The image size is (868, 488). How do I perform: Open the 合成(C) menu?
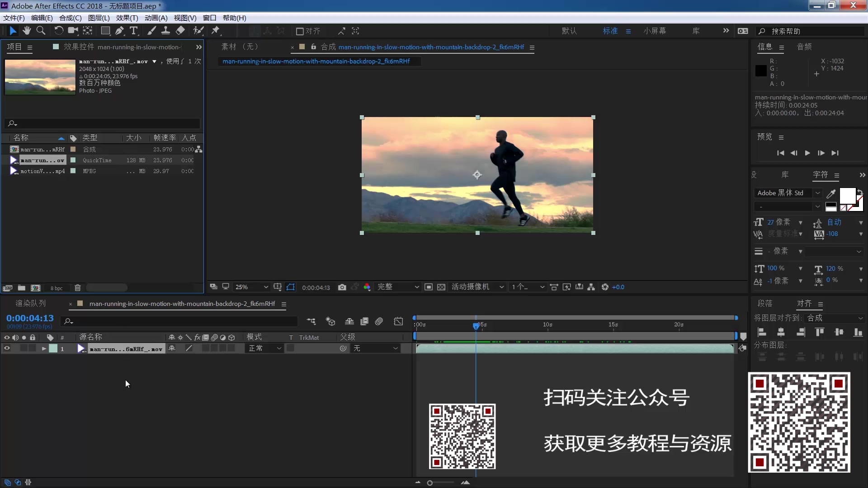click(x=70, y=18)
